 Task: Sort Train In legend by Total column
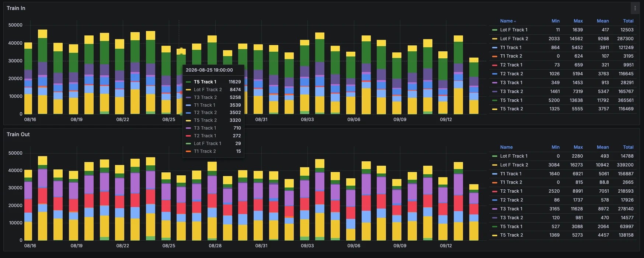(x=628, y=21)
